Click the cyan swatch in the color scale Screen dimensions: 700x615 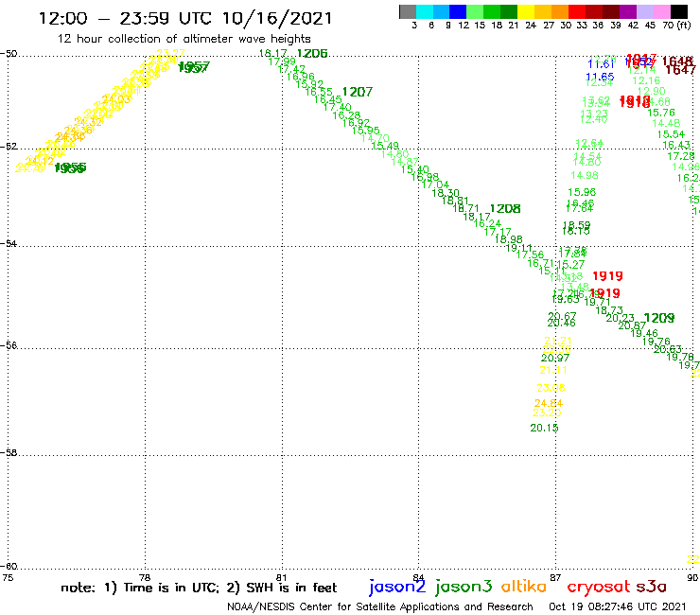coord(425,11)
